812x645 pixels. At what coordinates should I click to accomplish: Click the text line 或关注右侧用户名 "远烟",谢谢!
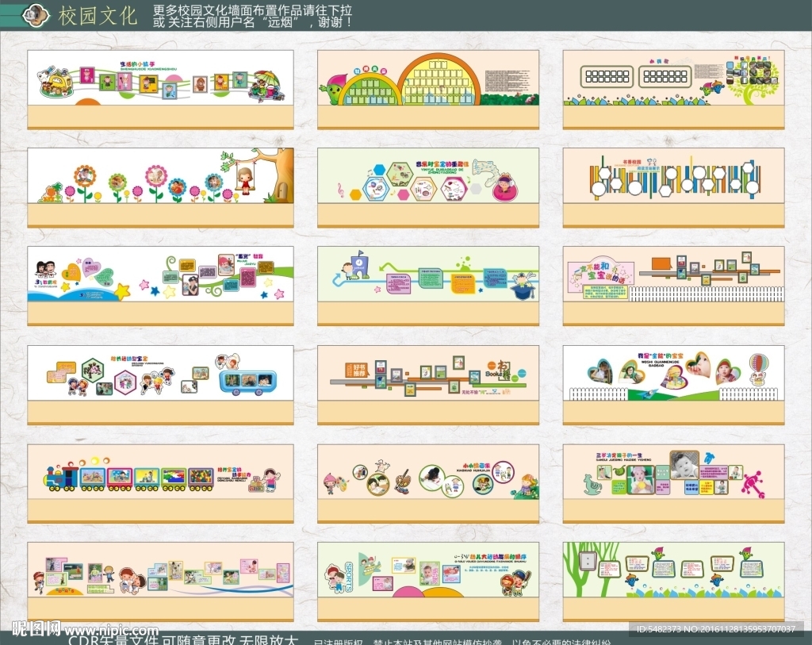[252, 21]
